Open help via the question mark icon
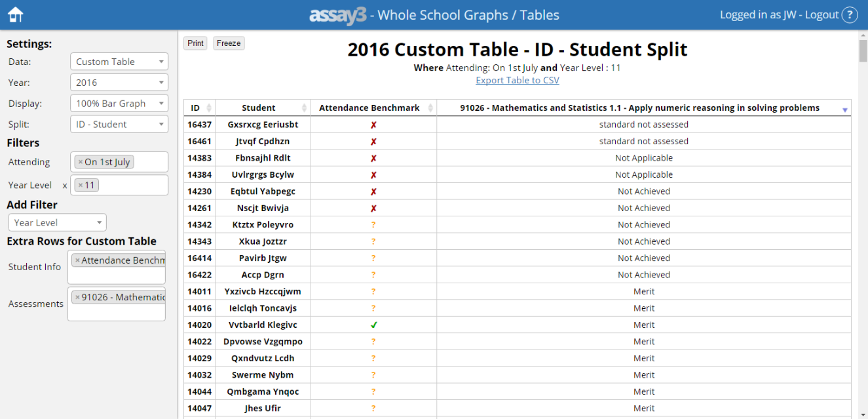The width and height of the screenshot is (868, 419). 850,14
